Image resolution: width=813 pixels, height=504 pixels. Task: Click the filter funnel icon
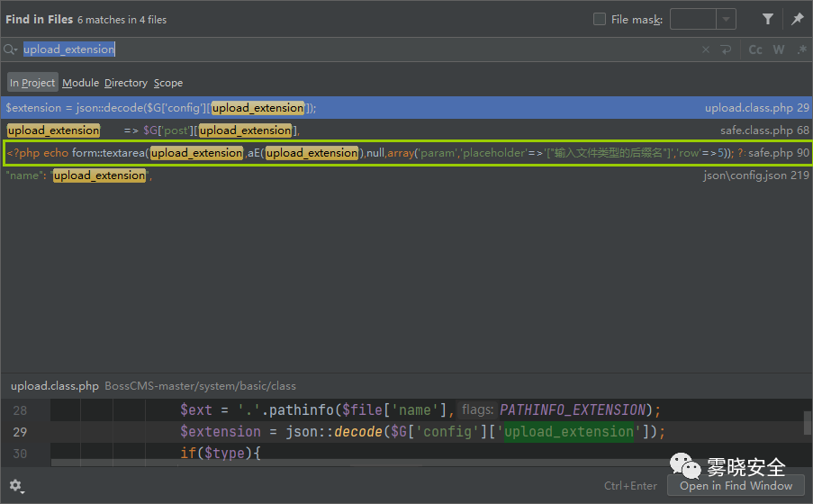click(768, 20)
